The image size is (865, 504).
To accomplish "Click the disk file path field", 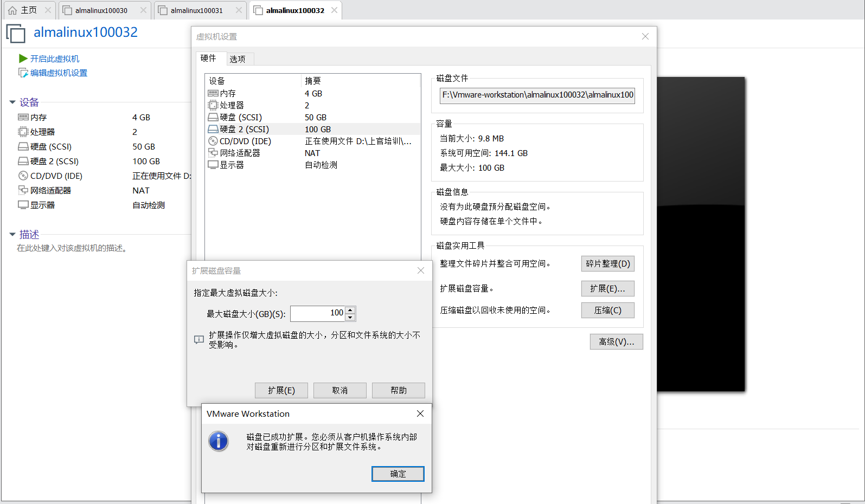I will tap(537, 95).
